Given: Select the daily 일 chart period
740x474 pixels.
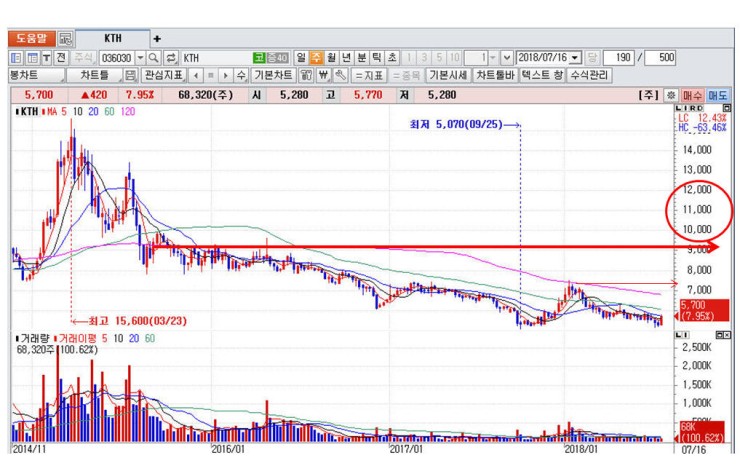Looking at the screenshot, I should [301, 58].
